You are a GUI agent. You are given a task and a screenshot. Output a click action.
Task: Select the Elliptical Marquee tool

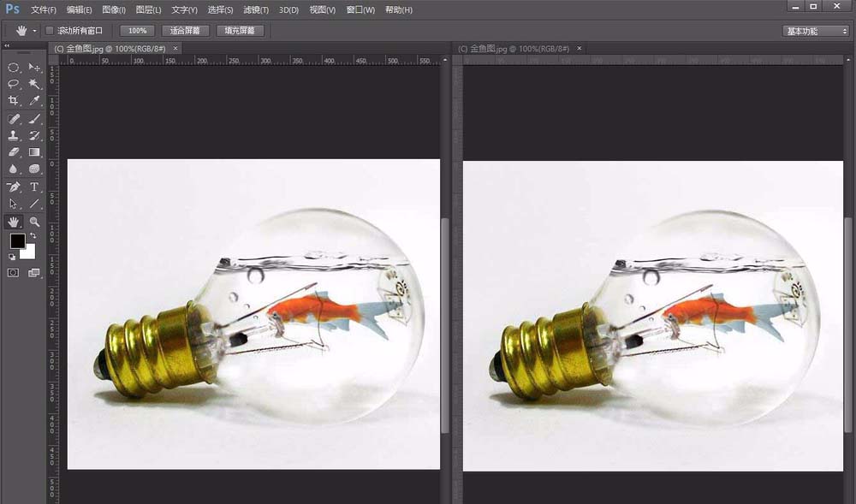click(x=14, y=67)
